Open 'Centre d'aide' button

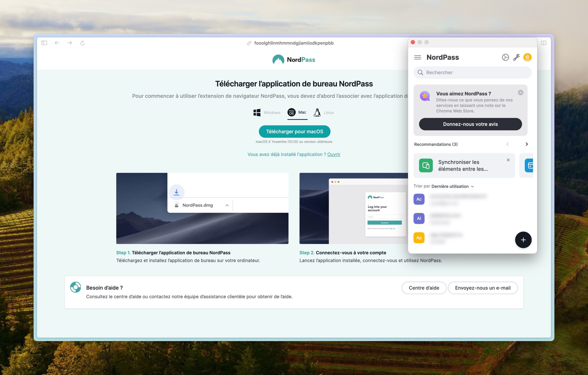(x=424, y=288)
